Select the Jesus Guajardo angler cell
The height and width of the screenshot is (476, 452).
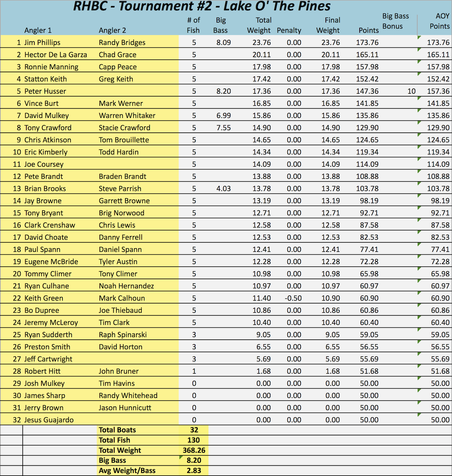click(x=49, y=420)
